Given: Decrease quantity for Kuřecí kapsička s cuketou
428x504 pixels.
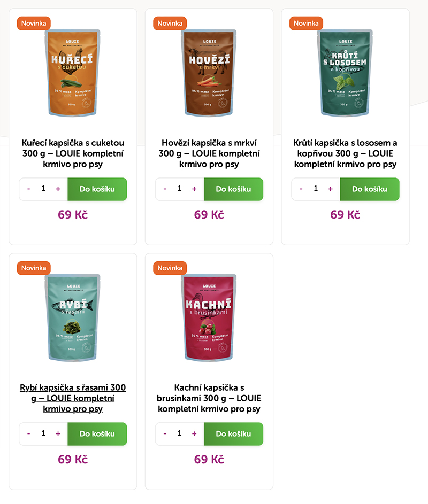Looking at the screenshot, I should pos(29,189).
